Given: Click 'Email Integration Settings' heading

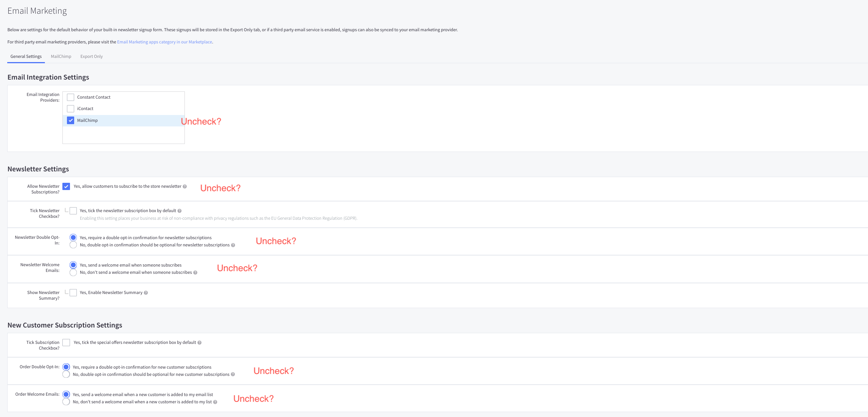Looking at the screenshot, I should pyautogui.click(x=48, y=77).
